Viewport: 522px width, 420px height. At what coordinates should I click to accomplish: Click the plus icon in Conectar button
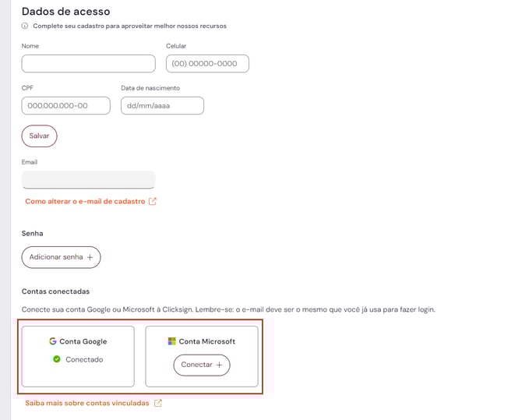(219, 365)
